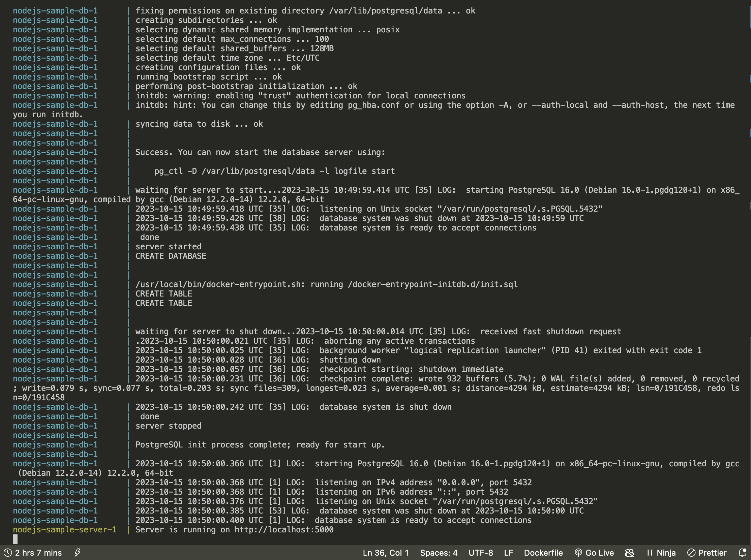Open the /docker-entrypoint-initdb.d/init.sql path link
The width and height of the screenshot is (751, 560).
coord(432,284)
